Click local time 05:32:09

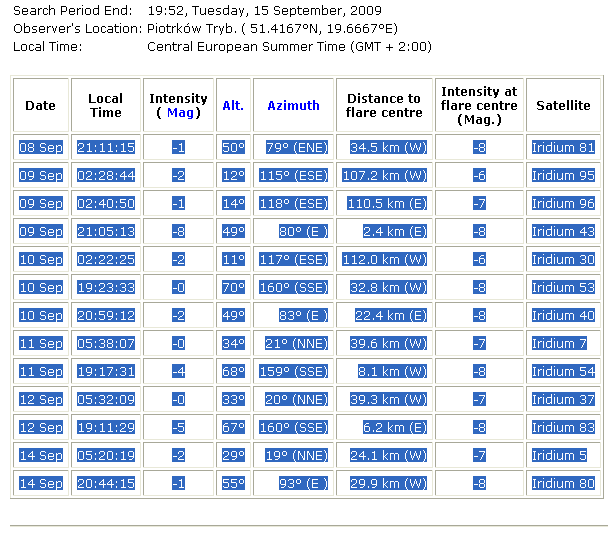point(106,399)
